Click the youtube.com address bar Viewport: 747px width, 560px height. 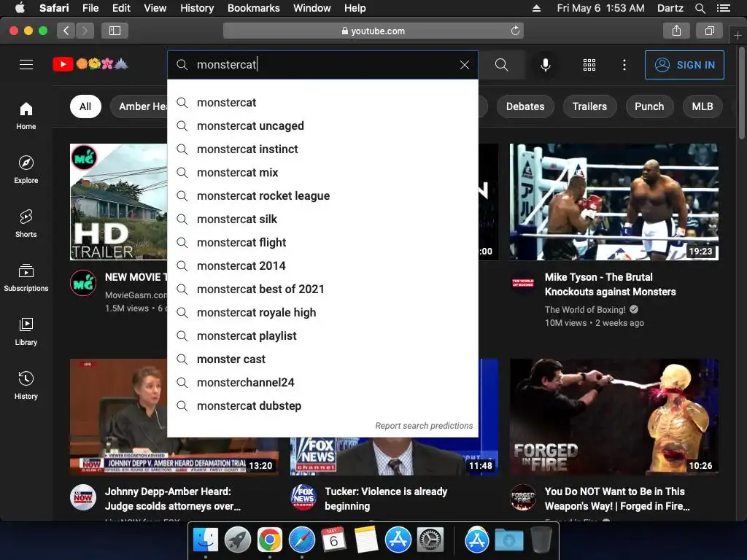tap(373, 31)
